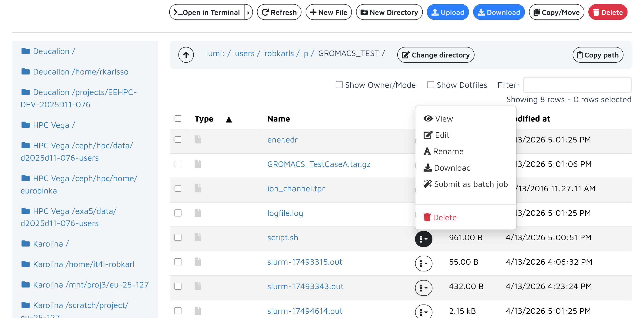Expand the Open in Terminal arrow dropdown
The image size is (644, 318).
coord(248,12)
